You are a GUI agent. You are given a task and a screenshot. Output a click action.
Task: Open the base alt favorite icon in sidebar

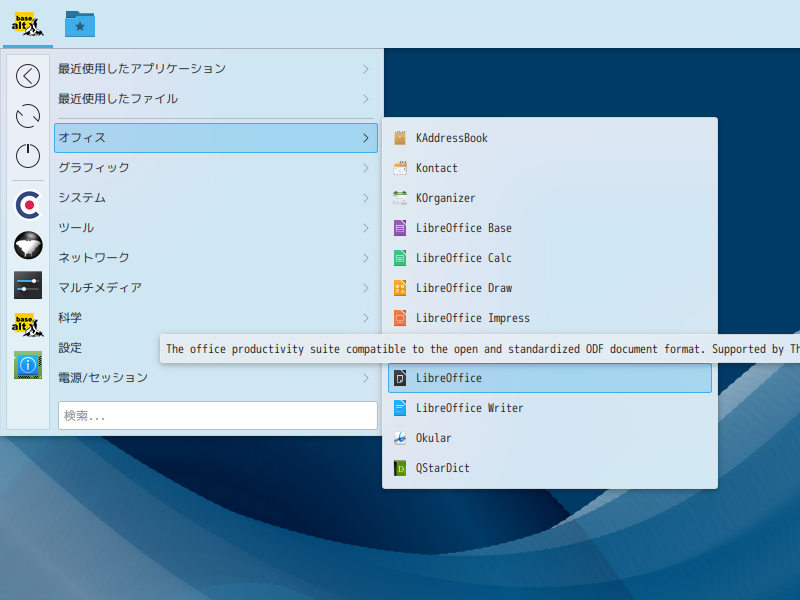click(x=28, y=325)
